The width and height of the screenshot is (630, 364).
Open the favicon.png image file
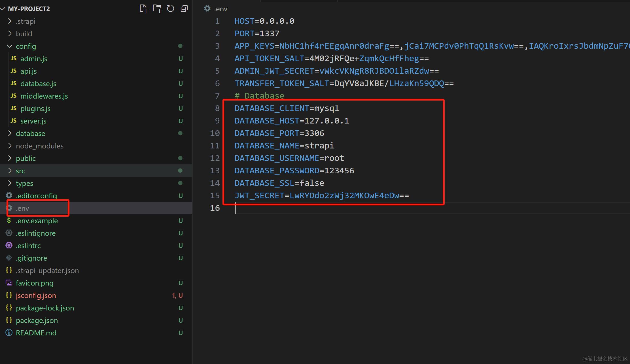pos(34,283)
